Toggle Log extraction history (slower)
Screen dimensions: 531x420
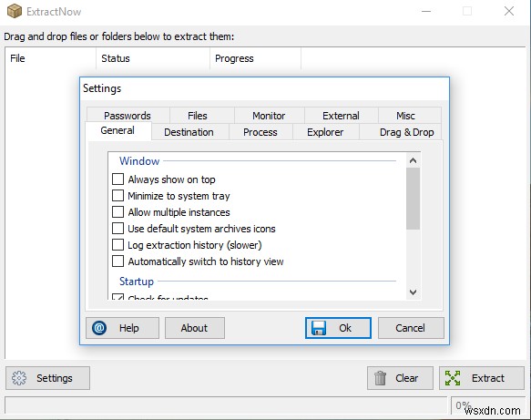(117, 244)
